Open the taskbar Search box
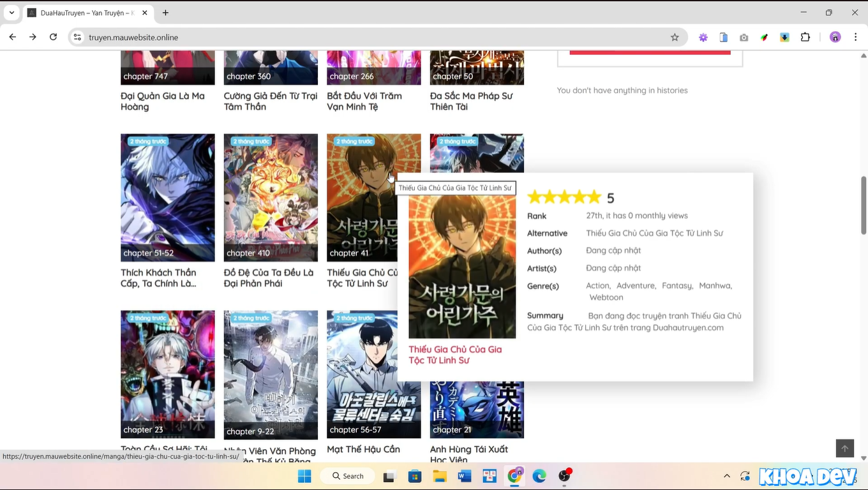This screenshot has width=868, height=490. 348,476
